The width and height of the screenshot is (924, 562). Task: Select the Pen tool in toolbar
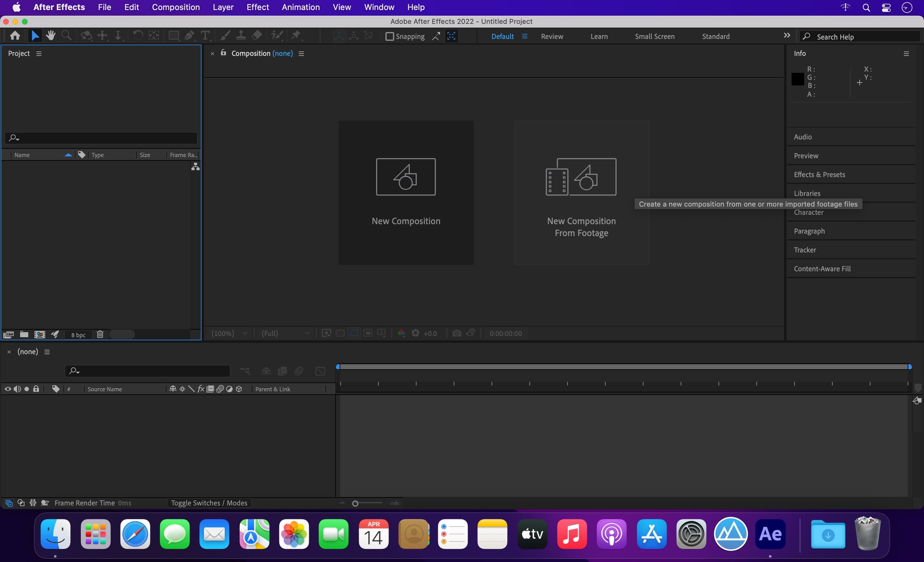[x=189, y=36]
